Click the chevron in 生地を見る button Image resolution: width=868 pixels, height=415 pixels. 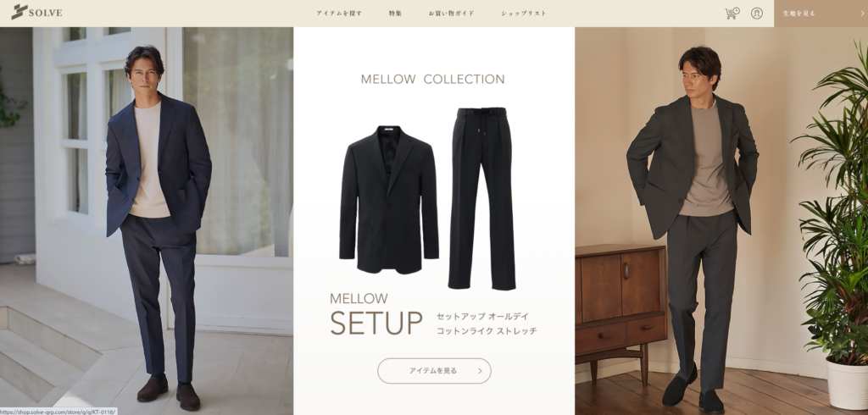pos(862,14)
